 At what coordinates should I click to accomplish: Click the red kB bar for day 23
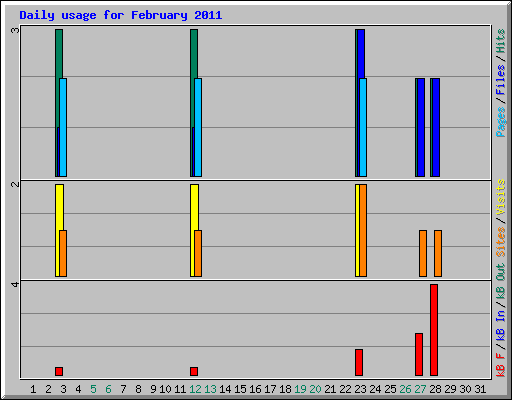click(x=359, y=362)
